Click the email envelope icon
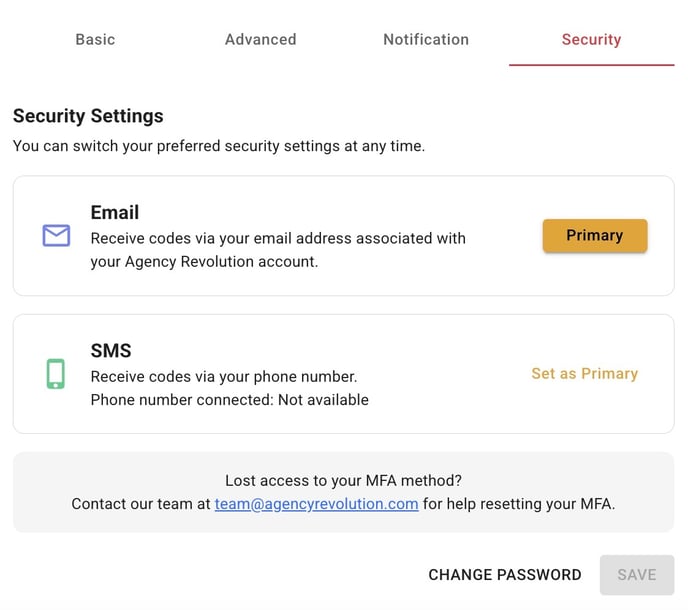This screenshot has width=688, height=610. pyautogui.click(x=56, y=236)
